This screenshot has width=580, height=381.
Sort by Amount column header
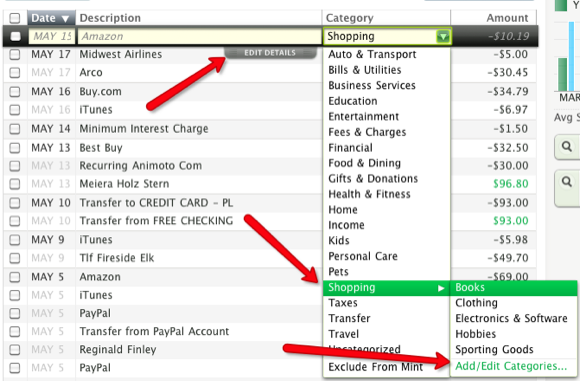pos(507,18)
